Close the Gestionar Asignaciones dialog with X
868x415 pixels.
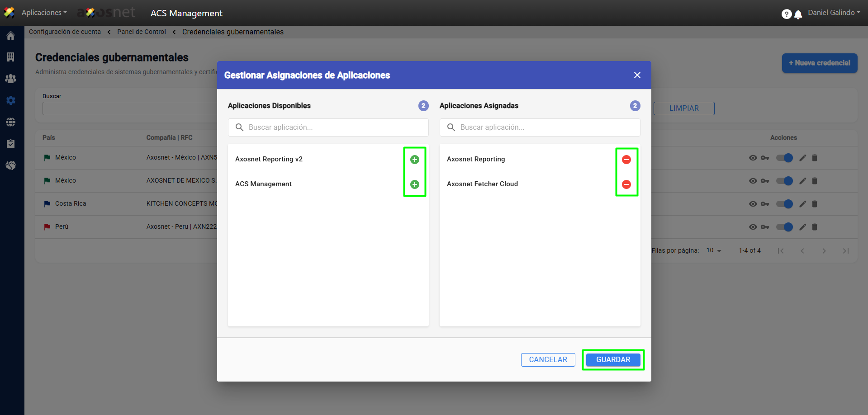click(x=637, y=75)
